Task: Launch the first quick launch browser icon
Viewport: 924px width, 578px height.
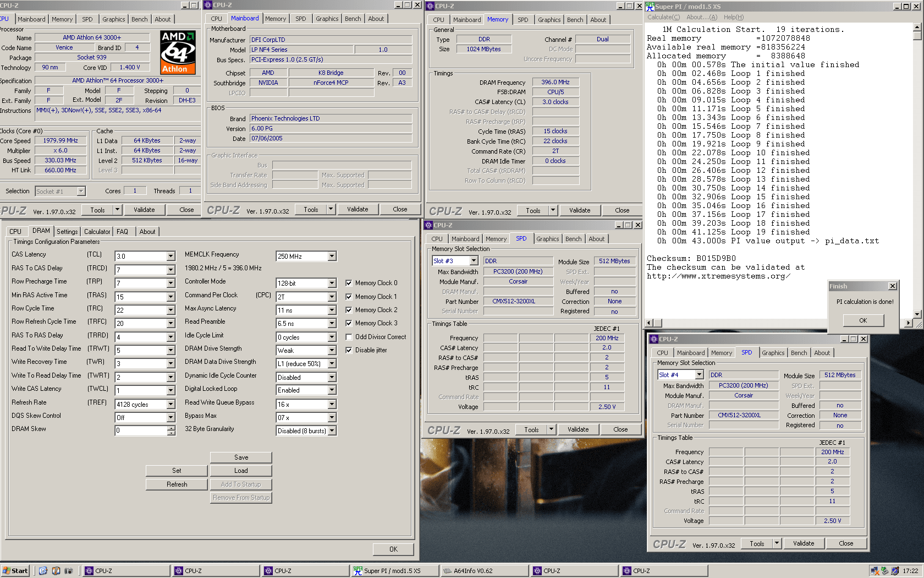Action: (43, 571)
